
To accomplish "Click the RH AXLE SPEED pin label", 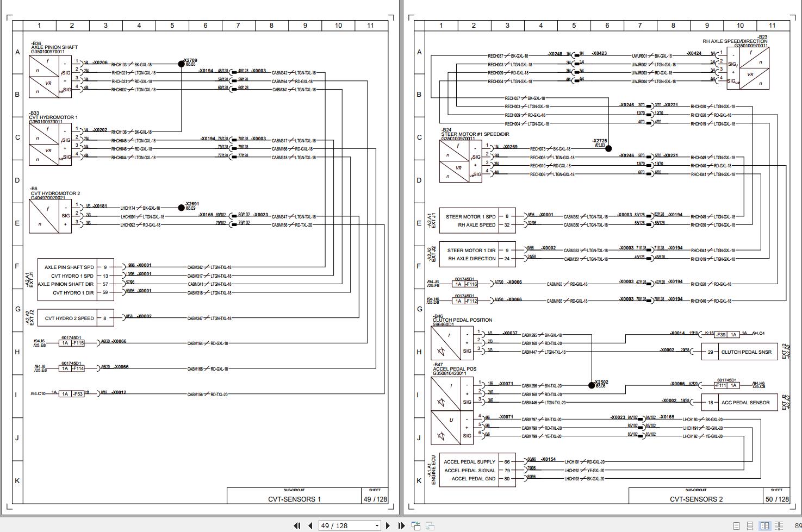I will click(477, 225).
